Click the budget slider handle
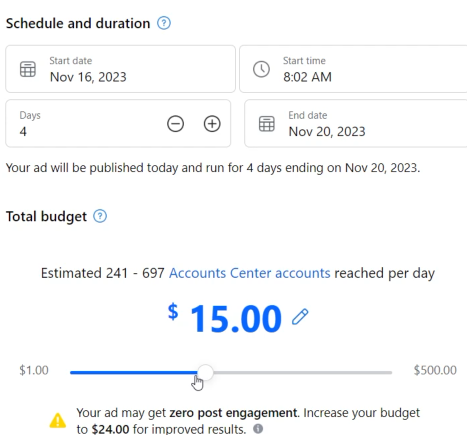The width and height of the screenshot is (467, 435). pyautogui.click(x=205, y=372)
